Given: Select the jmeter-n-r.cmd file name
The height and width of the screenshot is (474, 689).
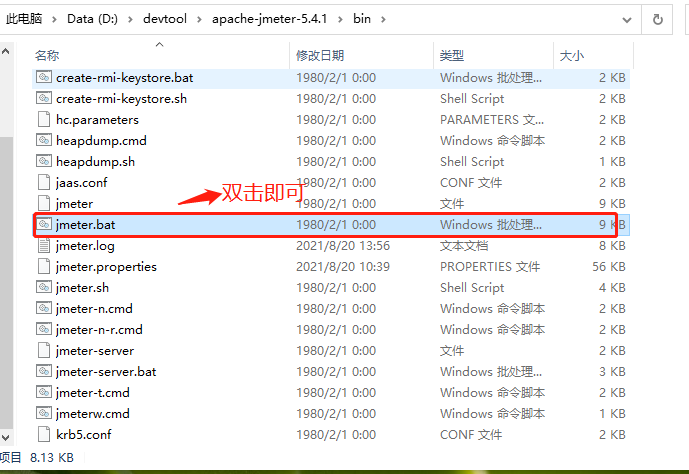Looking at the screenshot, I should 99,330.
